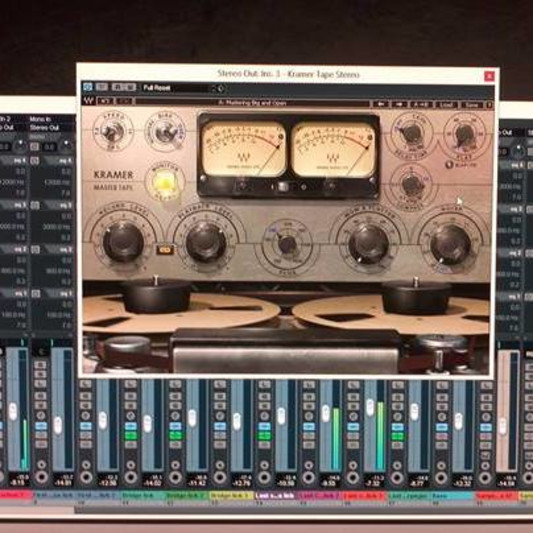The width and height of the screenshot is (533, 533).
Task: Click the -12.76 fader value field
Action: tap(242, 482)
